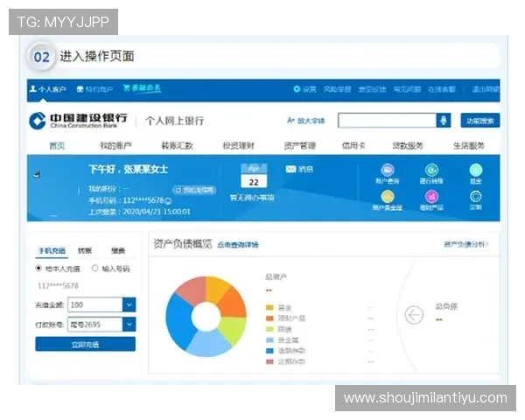Viewport: 525px width, 420px height.
Task: Click 风险测评 link in top bar
Action: (337, 89)
